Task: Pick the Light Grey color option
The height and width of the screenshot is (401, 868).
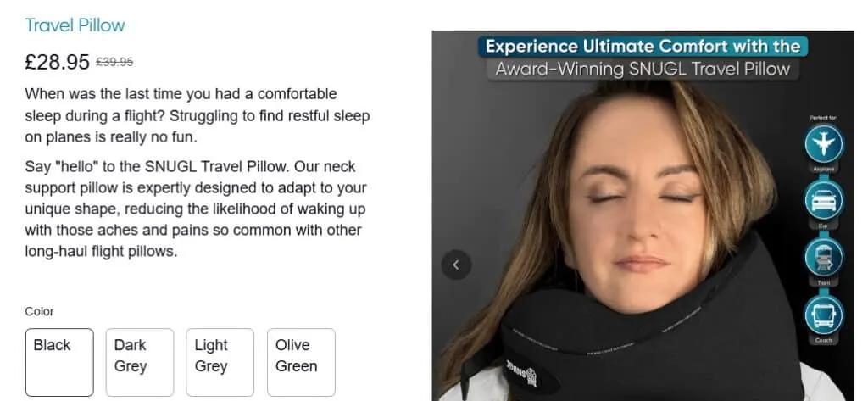Action: click(220, 362)
